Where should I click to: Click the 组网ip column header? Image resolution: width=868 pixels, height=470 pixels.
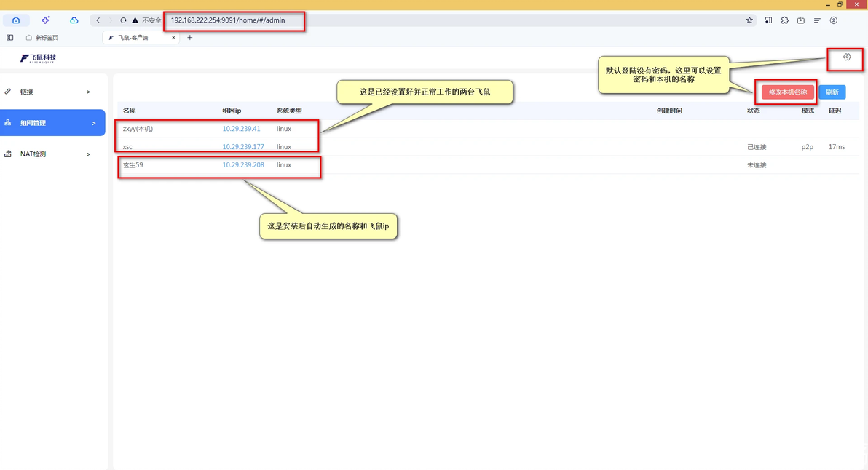[x=232, y=111]
